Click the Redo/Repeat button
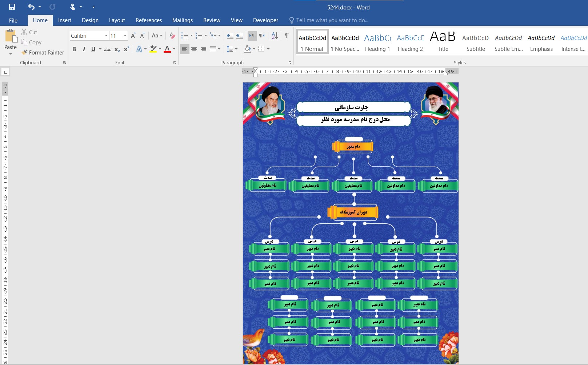 point(52,7)
